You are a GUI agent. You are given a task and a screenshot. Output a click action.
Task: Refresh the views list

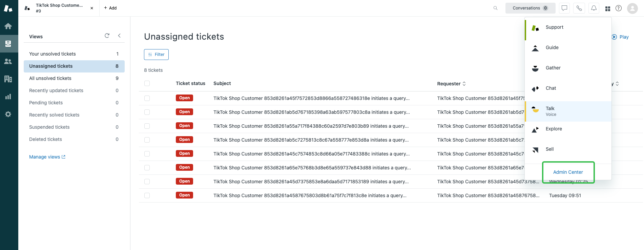pos(107,36)
